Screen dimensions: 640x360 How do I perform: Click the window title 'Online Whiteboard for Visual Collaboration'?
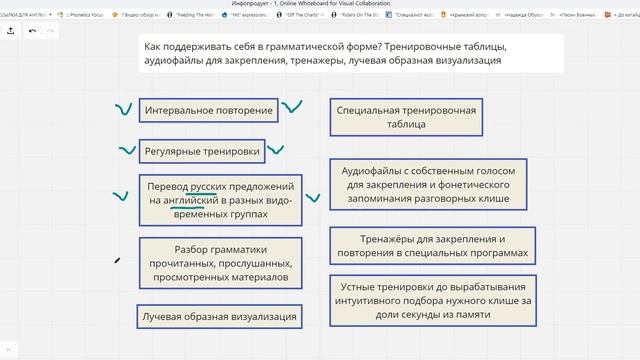[335, 3]
